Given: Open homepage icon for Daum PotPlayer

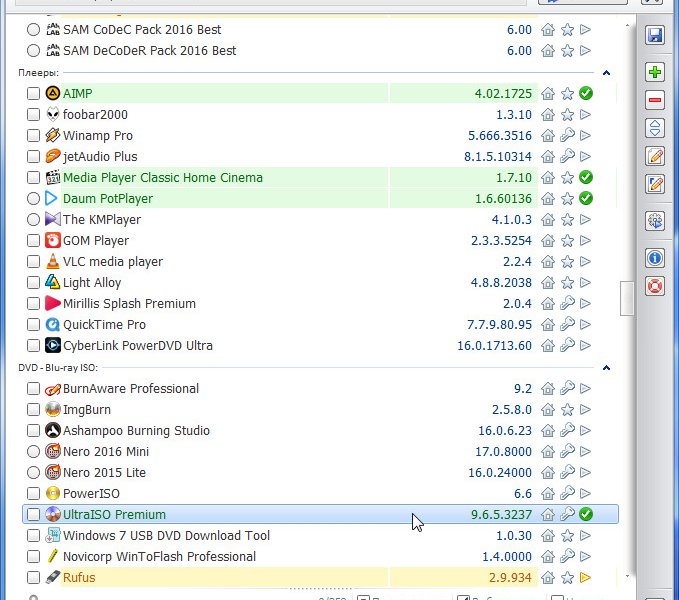Looking at the screenshot, I should pyautogui.click(x=548, y=199).
